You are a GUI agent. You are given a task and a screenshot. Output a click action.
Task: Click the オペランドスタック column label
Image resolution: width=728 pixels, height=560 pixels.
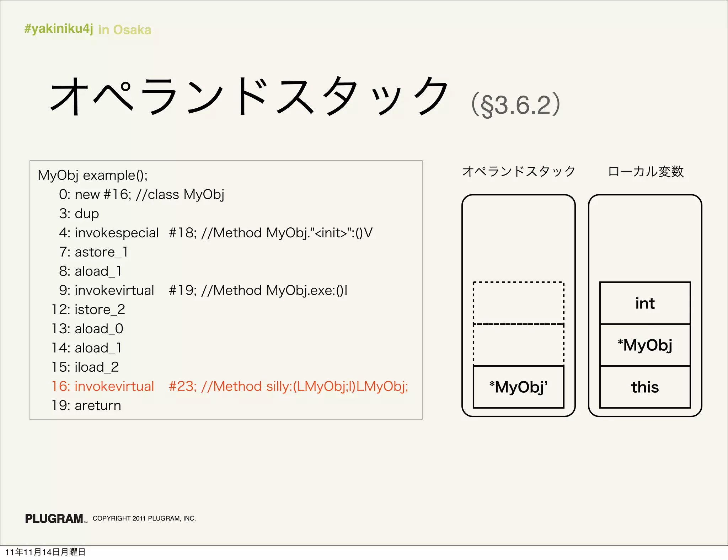point(518,172)
